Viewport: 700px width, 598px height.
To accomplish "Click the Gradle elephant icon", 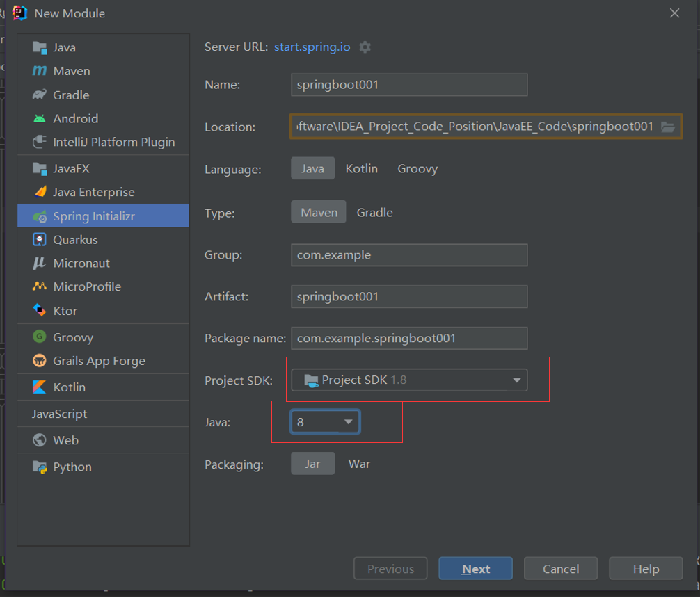I will (x=40, y=95).
